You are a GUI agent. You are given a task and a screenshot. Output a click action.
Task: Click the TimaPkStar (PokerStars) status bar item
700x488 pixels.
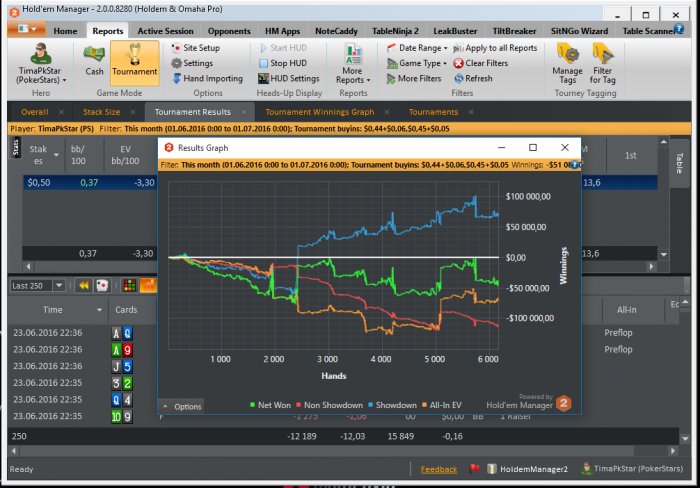pyautogui.click(x=633, y=468)
